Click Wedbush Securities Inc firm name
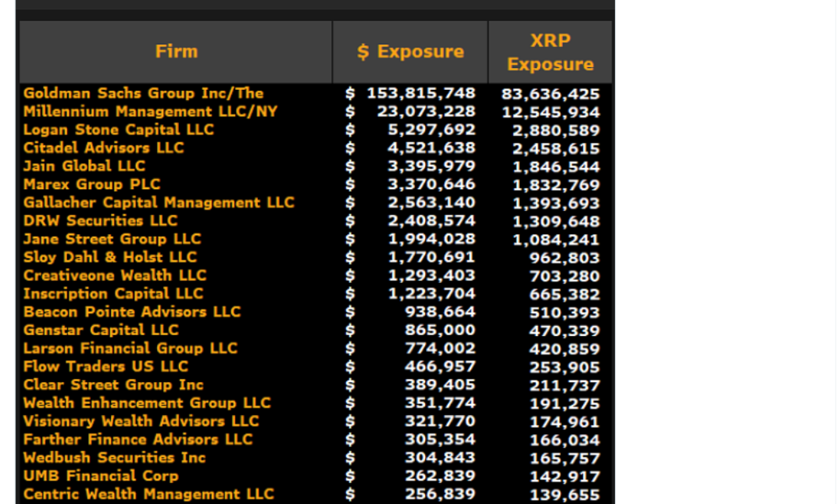The height and width of the screenshot is (504, 840). point(114,458)
